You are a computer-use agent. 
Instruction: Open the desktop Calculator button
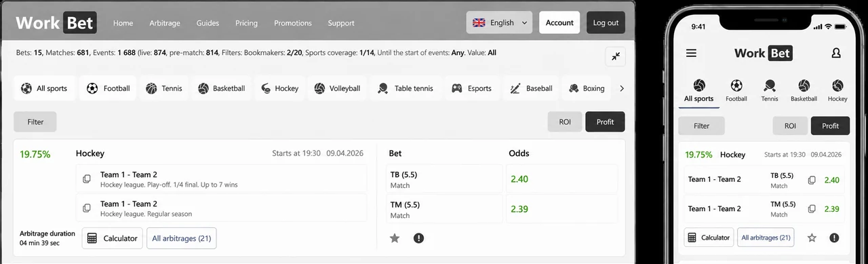coord(113,238)
